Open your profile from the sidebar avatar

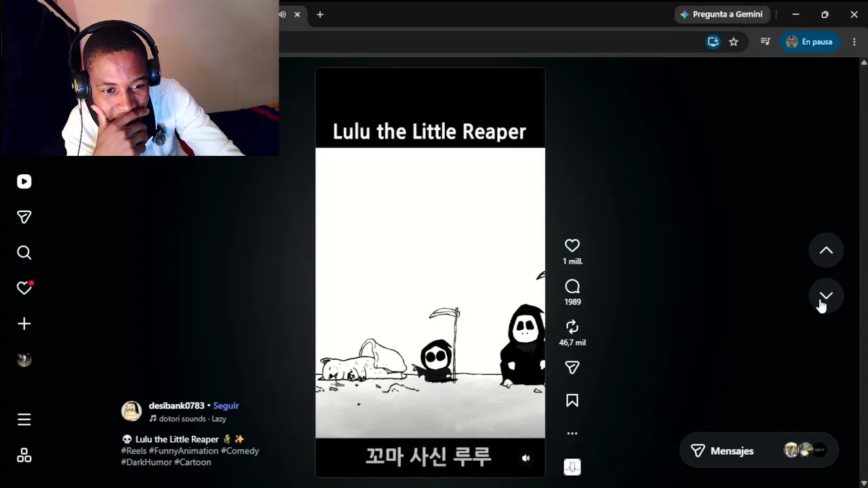point(24,360)
